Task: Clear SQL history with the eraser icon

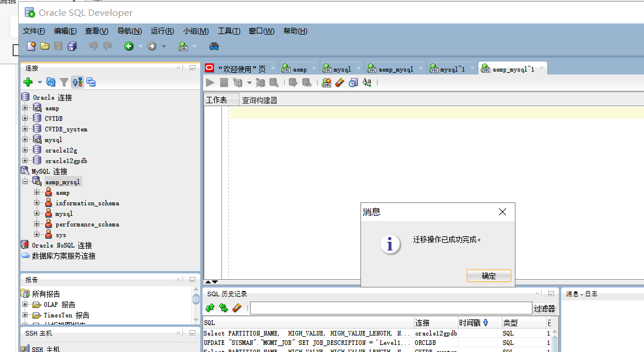Action: coord(237,307)
